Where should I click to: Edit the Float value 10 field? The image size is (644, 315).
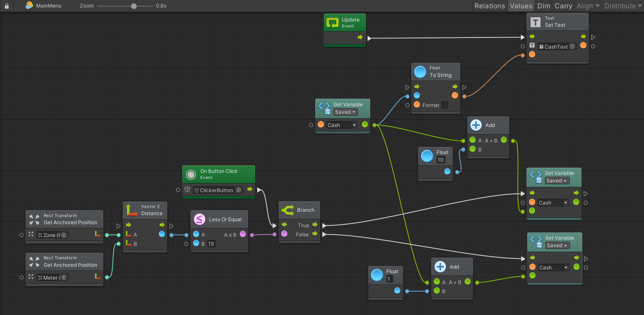click(441, 160)
